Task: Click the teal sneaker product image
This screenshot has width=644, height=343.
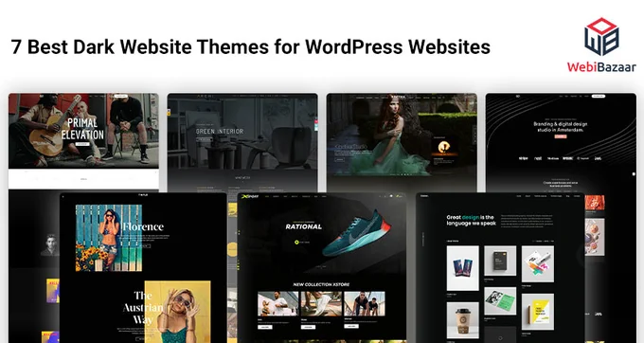Action: pyautogui.click(x=356, y=232)
